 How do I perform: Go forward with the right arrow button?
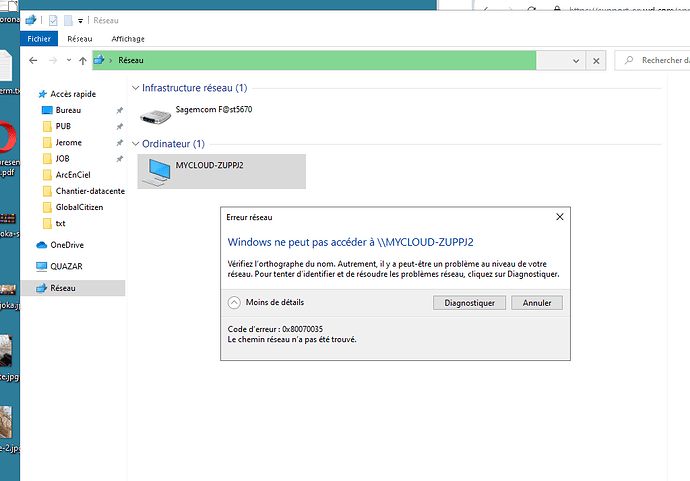click(x=53, y=60)
